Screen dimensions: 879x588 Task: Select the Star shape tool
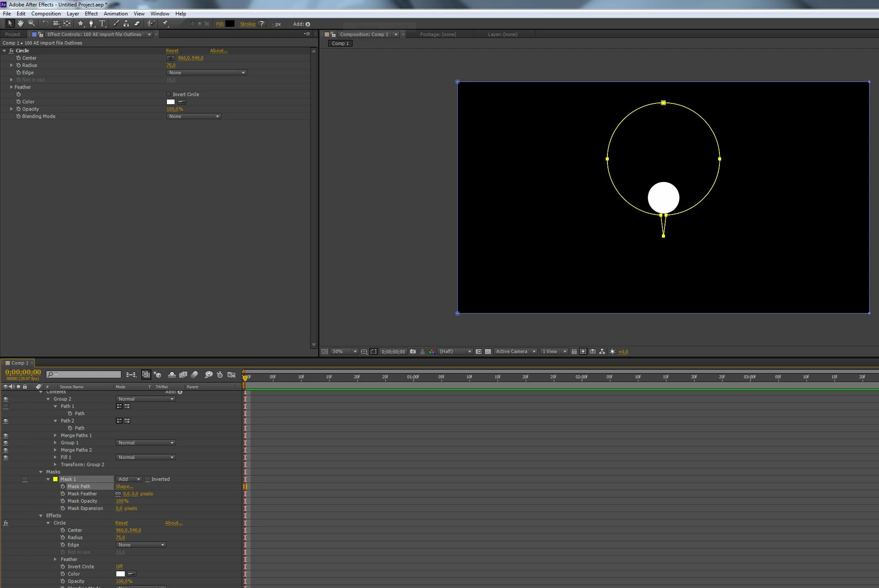(80, 24)
